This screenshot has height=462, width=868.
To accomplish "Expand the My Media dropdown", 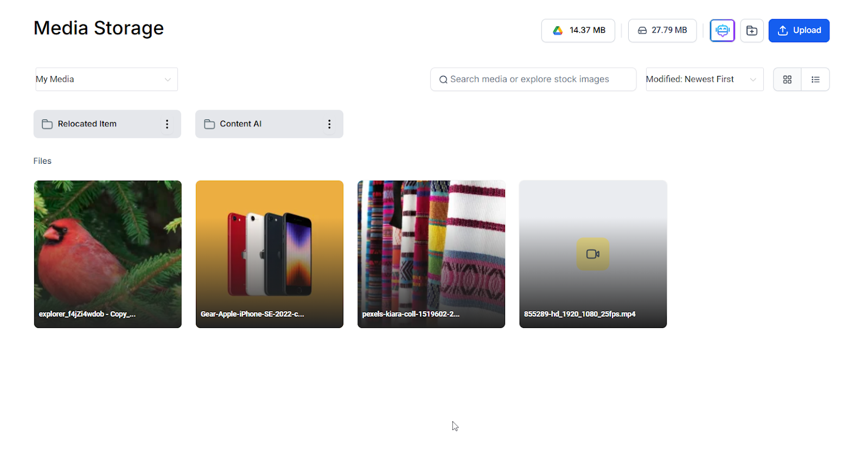I will pyautogui.click(x=106, y=79).
